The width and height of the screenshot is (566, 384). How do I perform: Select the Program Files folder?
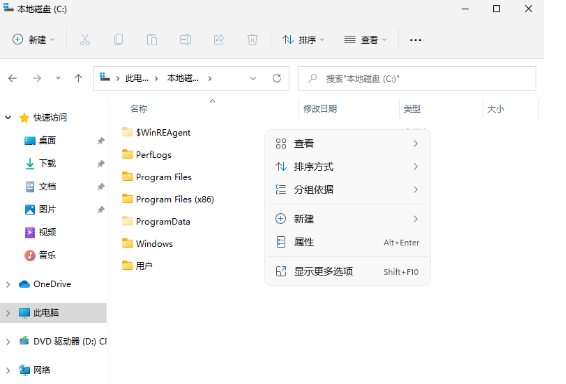point(164,177)
